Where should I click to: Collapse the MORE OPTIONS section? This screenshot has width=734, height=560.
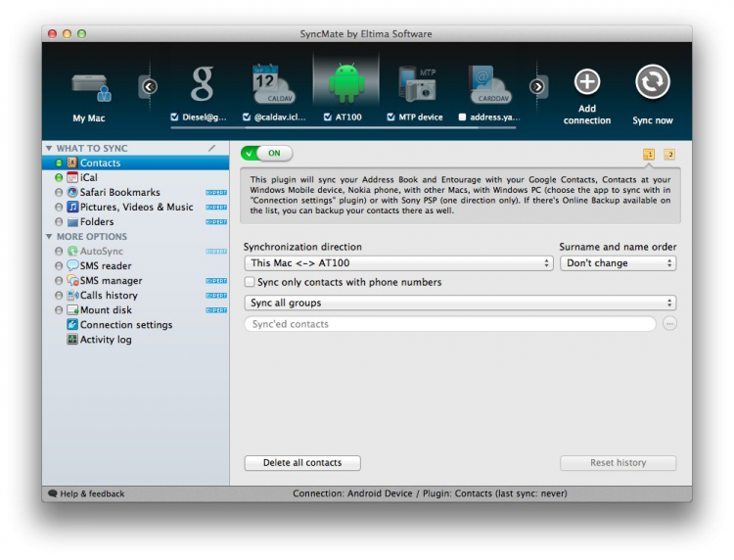pos(49,237)
